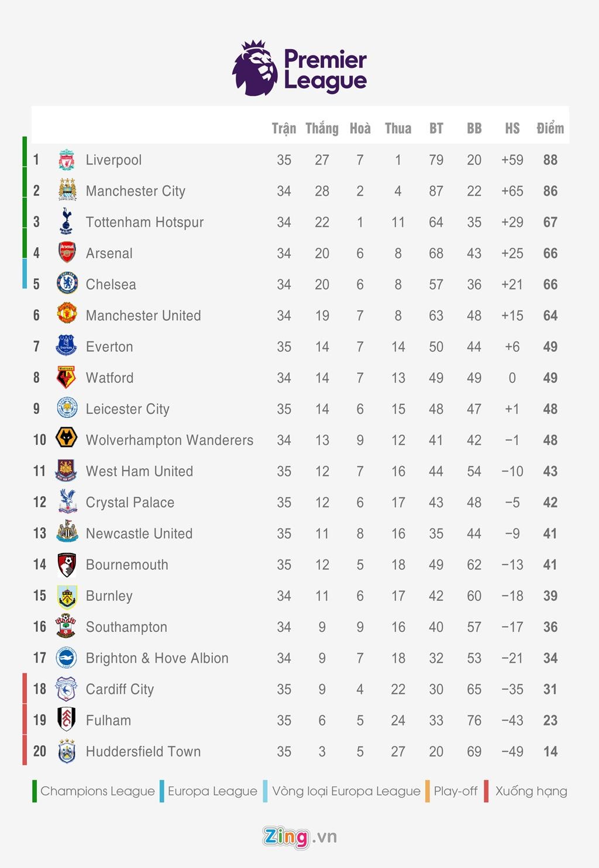The width and height of the screenshot is (599, 868).
Task: Click the Huddersfield Town crest
Action: pos(67,751)
